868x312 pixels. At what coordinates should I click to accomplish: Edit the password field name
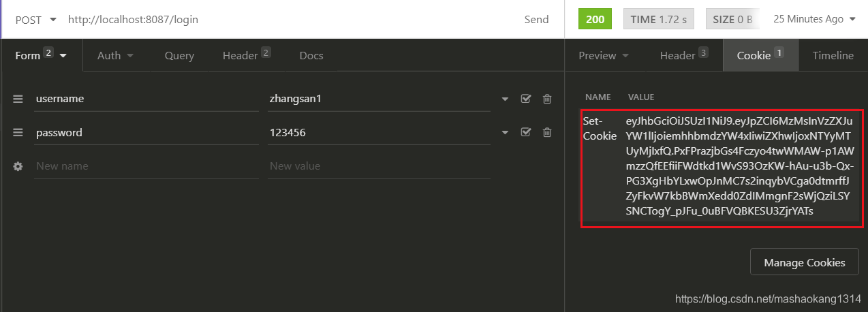(x=146, y=133)
